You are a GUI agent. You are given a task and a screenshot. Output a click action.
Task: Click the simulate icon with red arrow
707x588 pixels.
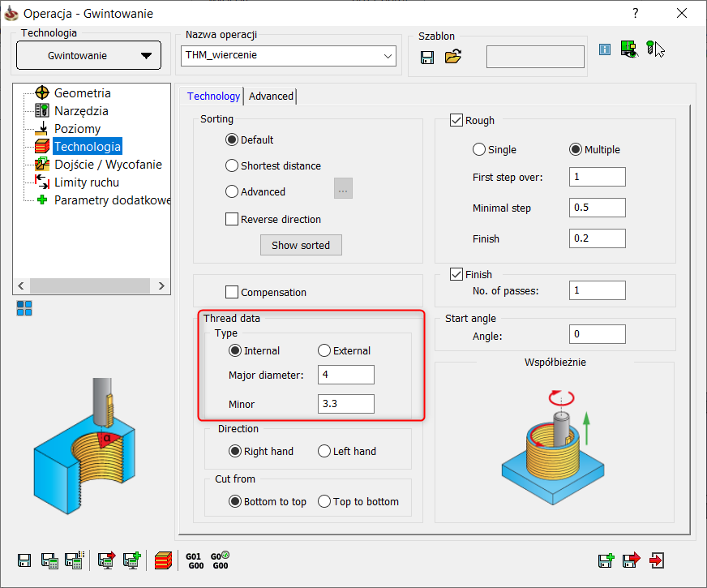coord(106,560)
